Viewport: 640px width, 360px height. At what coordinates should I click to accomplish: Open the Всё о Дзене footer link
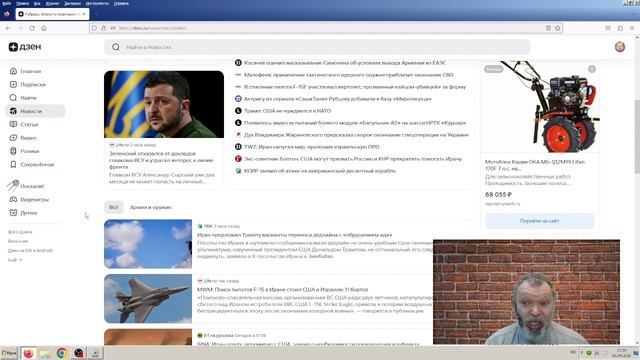tap(20, 232)
